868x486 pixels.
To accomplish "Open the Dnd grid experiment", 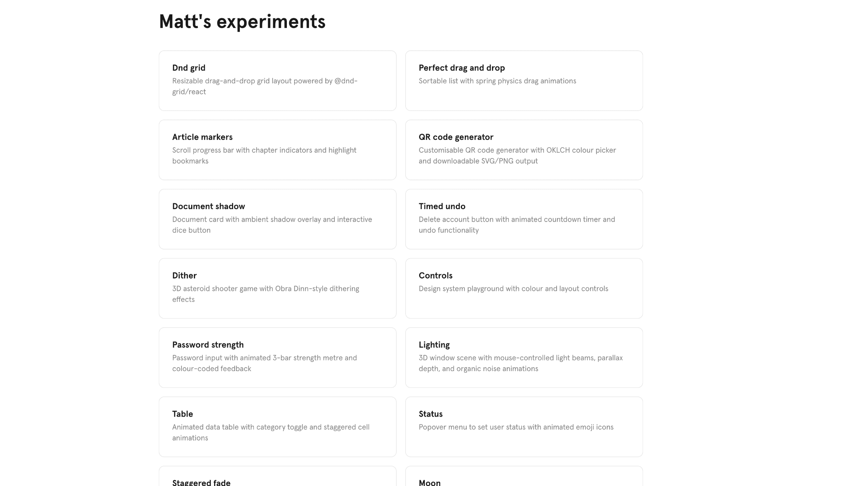I will click(x=277, y=80).
